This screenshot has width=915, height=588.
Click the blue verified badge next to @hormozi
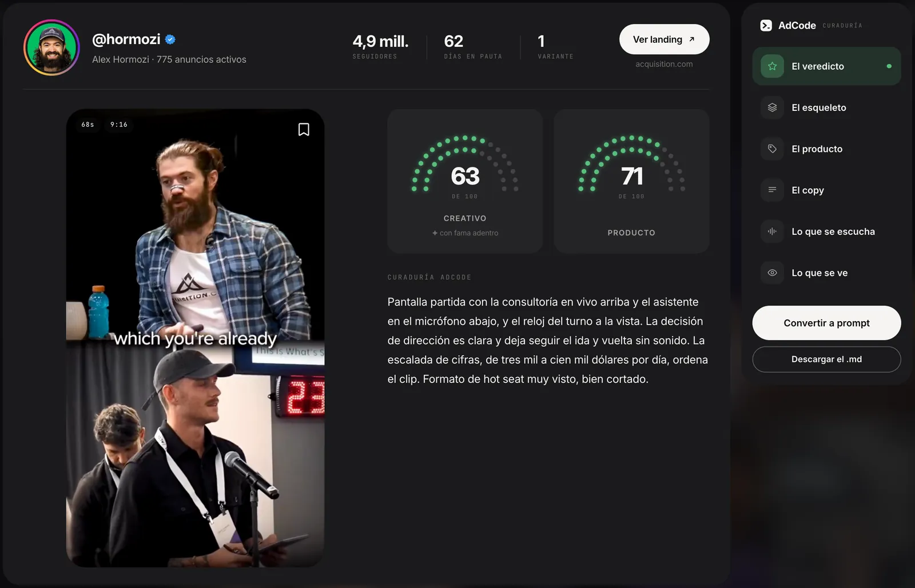point(170,39)
